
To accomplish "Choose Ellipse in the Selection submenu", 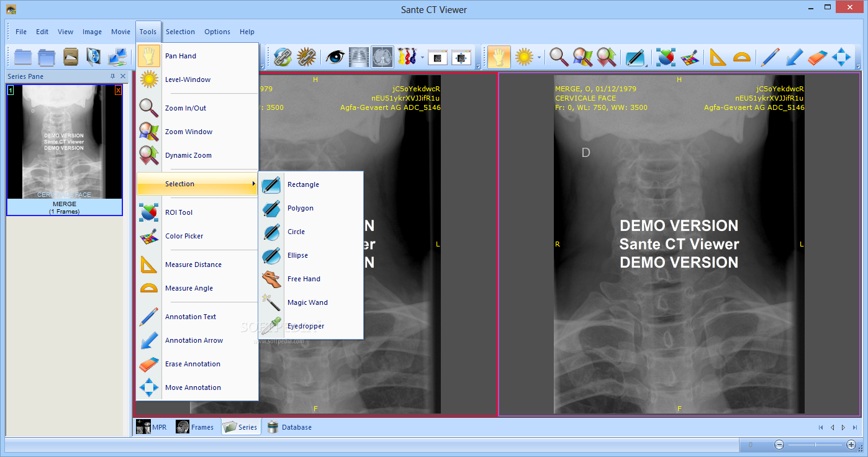I will 311,255.
